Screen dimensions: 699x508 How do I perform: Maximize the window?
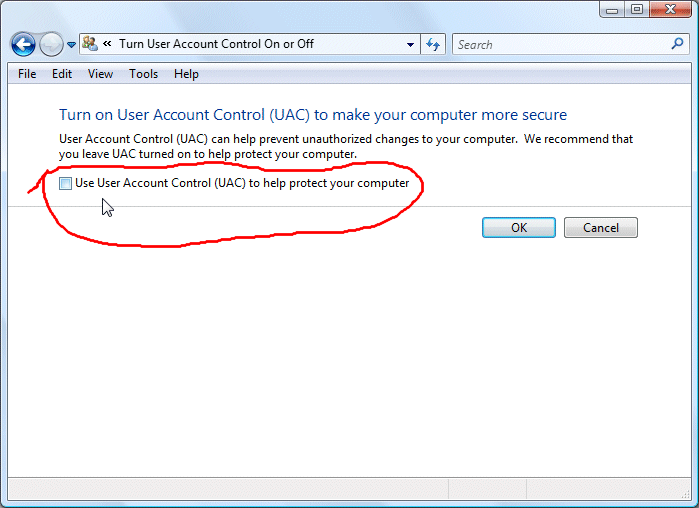tap(637, 9)
